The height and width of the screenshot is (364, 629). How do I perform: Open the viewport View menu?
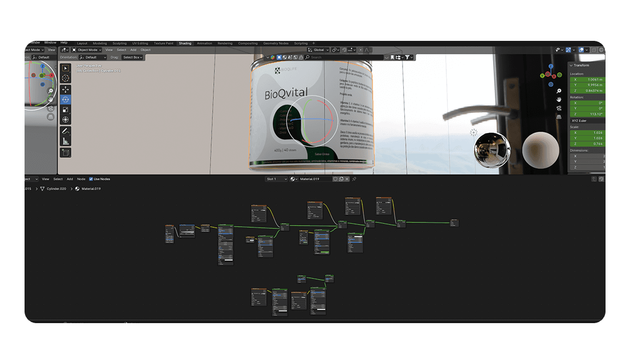pos(109,50)
